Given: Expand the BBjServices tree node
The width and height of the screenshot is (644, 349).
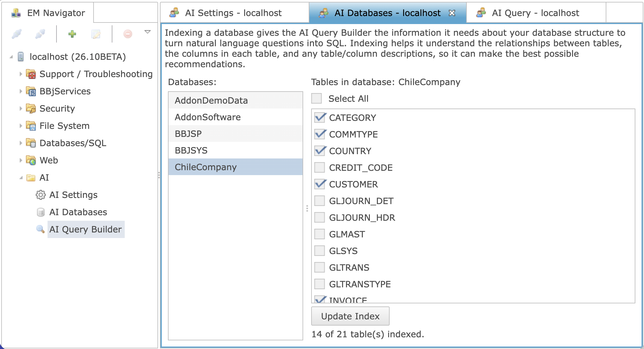Looking at the screenshot, I should tap(21, 91).
